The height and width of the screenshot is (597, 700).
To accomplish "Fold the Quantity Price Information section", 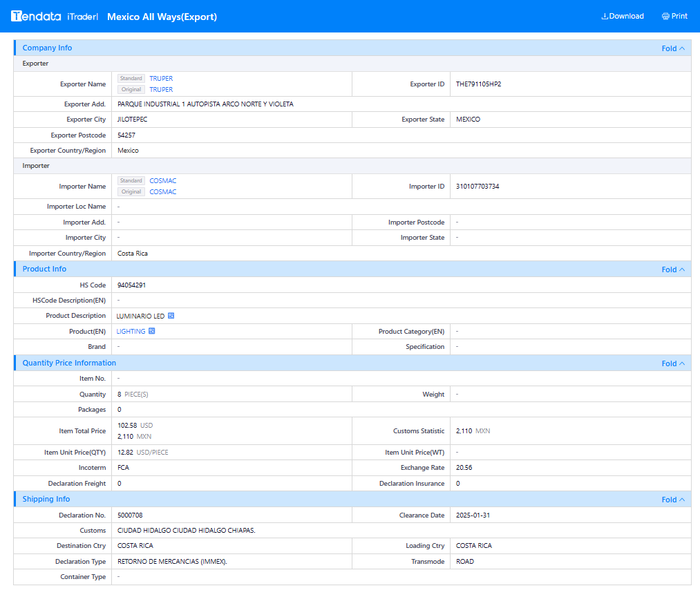I will point(673,363).
